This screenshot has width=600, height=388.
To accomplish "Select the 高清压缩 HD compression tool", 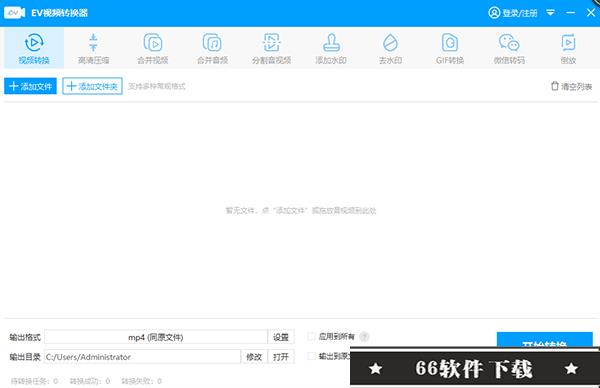I will click(x=93, y=48).
